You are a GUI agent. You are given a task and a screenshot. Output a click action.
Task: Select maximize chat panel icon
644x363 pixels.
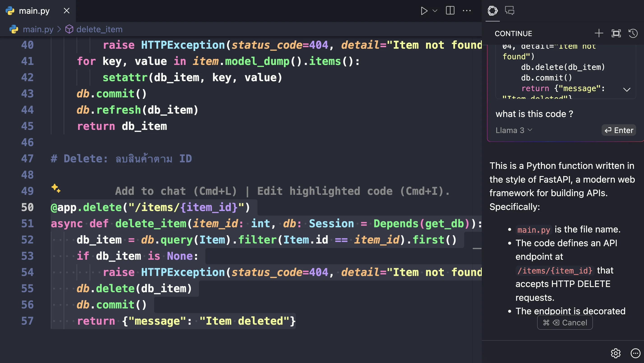(x=616, y=33)
